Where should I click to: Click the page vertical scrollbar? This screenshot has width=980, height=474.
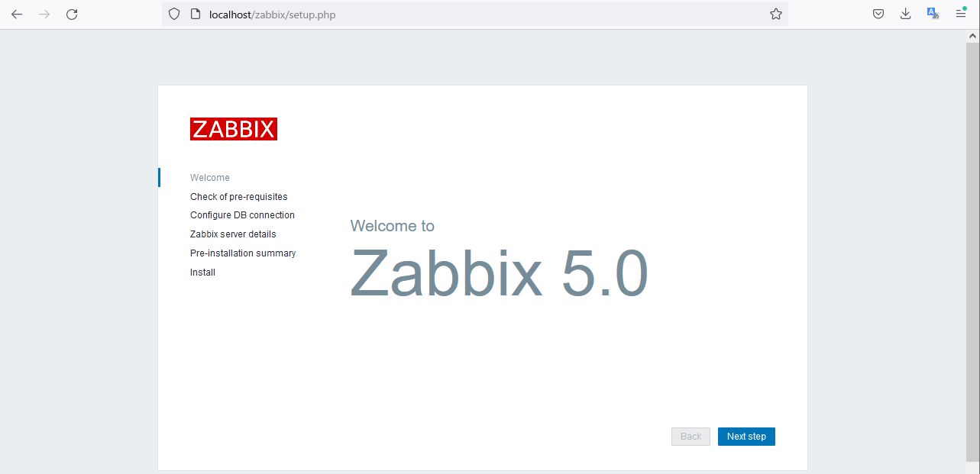(972, 252)
